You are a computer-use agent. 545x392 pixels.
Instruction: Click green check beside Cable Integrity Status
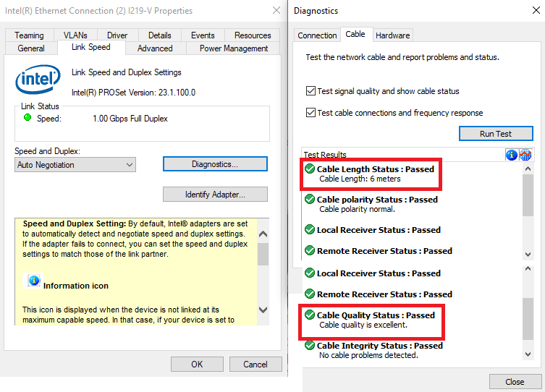pyautogui.click(x=310, y=346)
